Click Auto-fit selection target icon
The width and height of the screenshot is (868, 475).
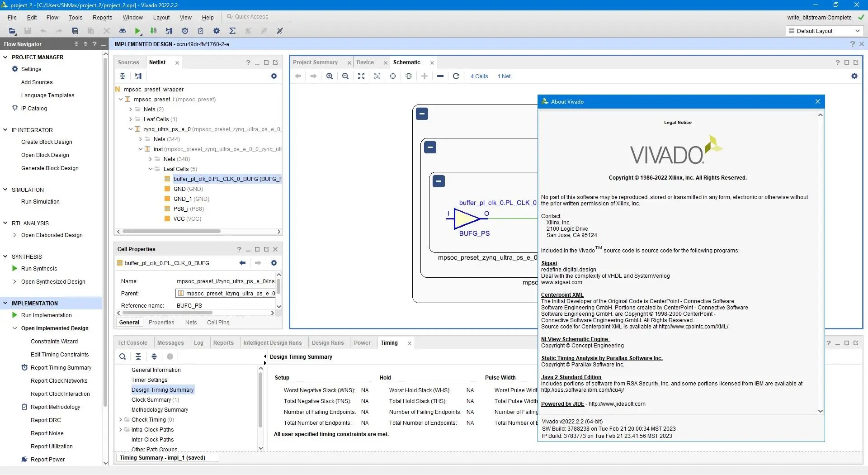(393, 76)
